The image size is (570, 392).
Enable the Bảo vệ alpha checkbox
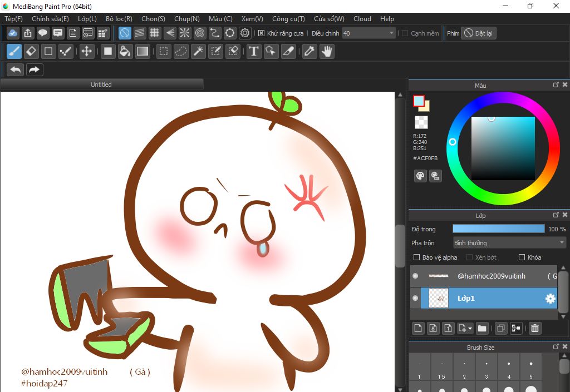tap(416, 257)
